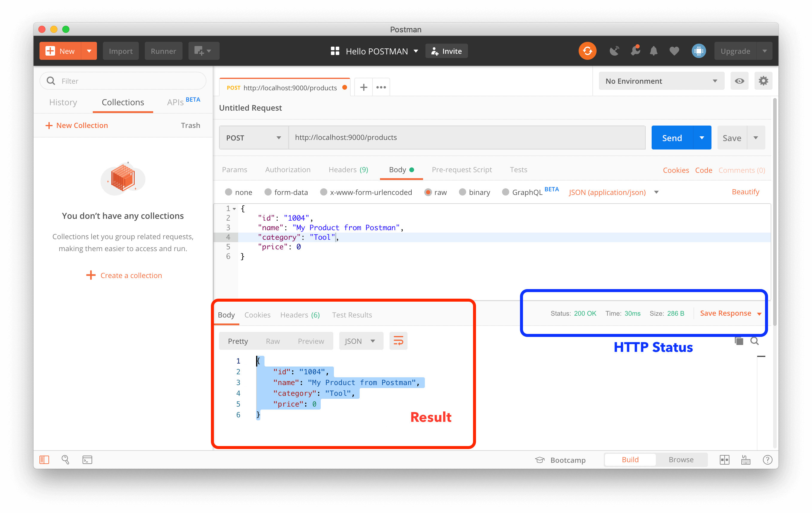
Task: Open manage environments gear icon
Action: pos(763,81)
